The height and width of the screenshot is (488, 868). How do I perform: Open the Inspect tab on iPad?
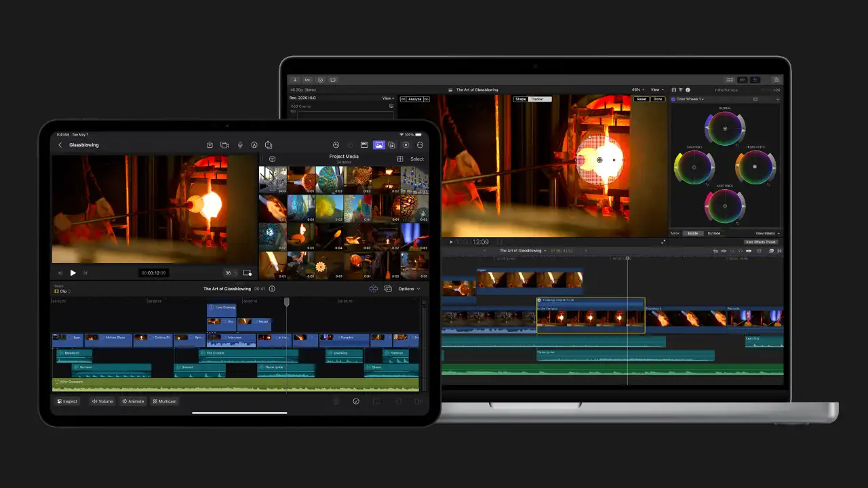(x=68, y=401)
